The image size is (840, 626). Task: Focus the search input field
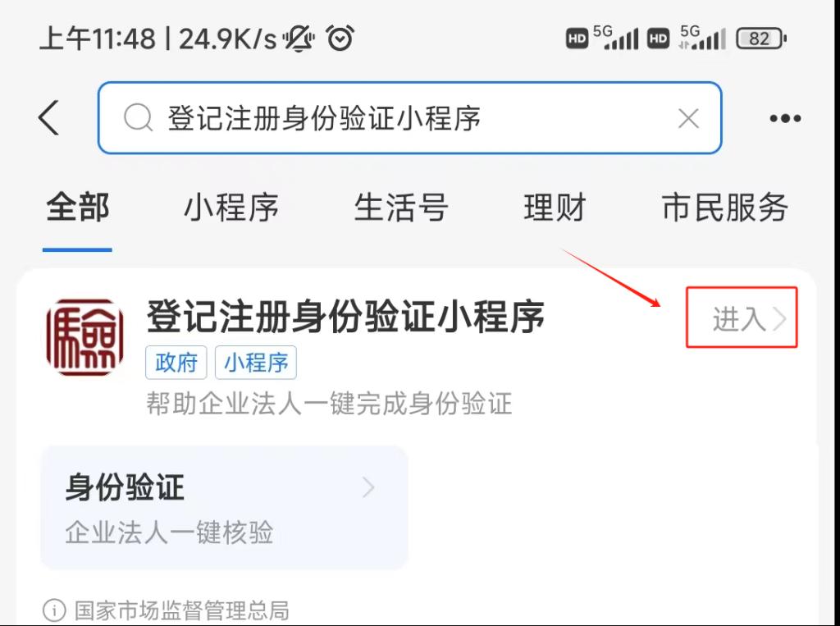(410, 118)
